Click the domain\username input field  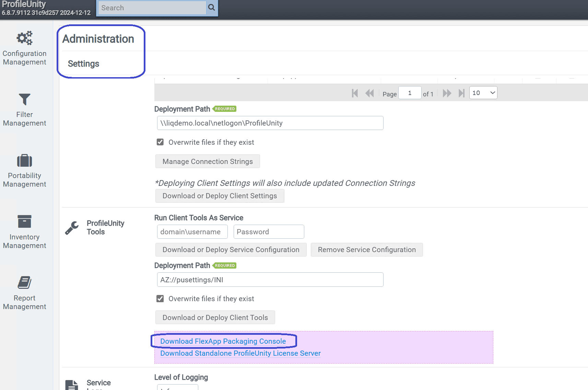click(192, 232)
